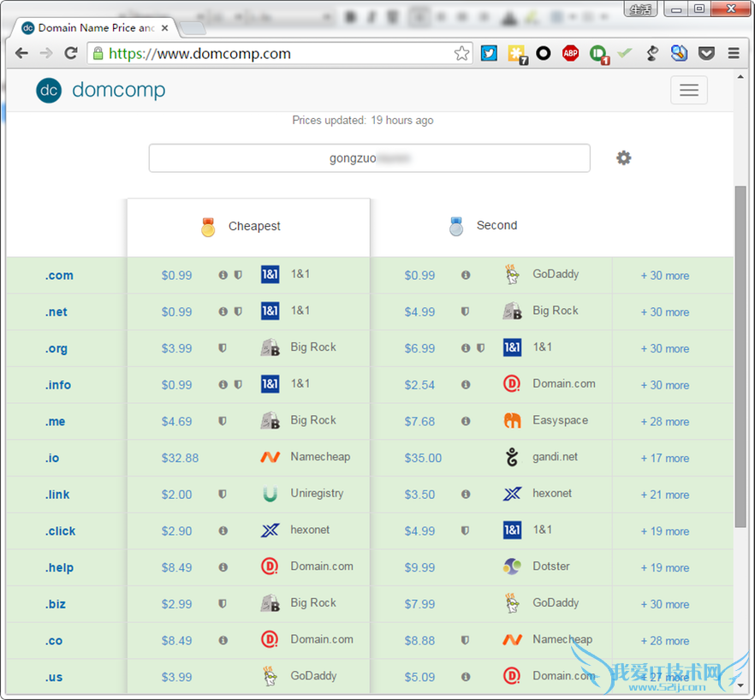
Task: Click the .io domain extension link
Action: tap(52, 458)
